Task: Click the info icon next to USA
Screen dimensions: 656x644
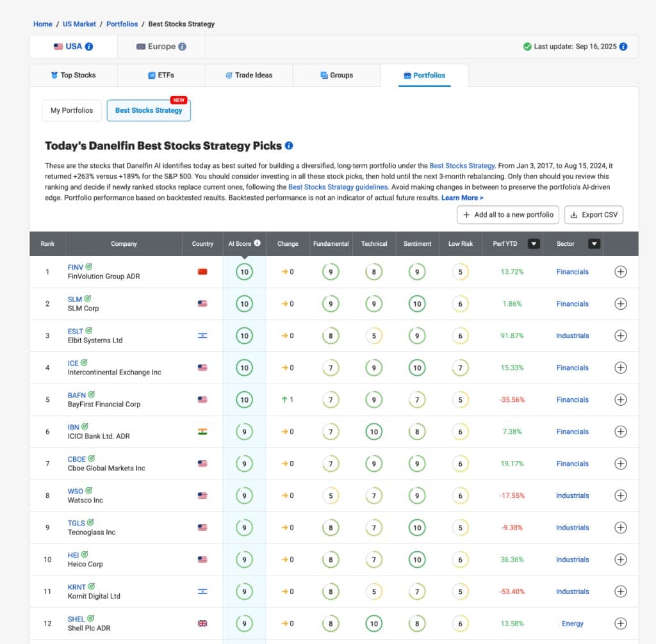Action: click(89, 47)
